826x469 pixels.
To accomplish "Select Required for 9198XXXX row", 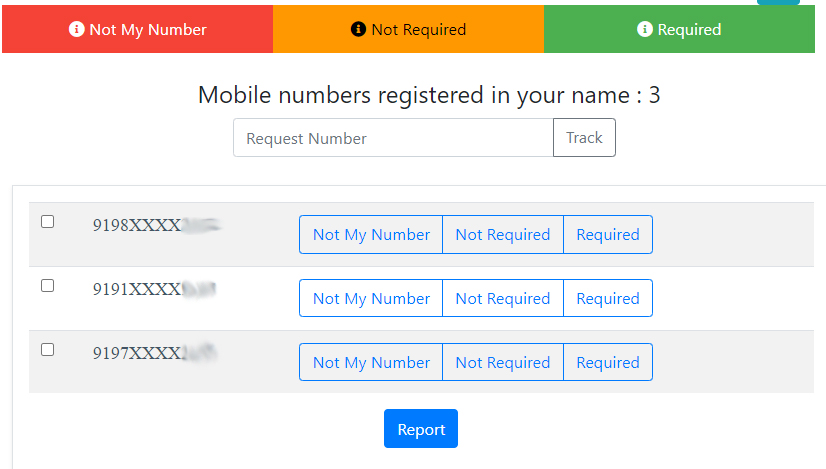I will [x=608, y=234].
